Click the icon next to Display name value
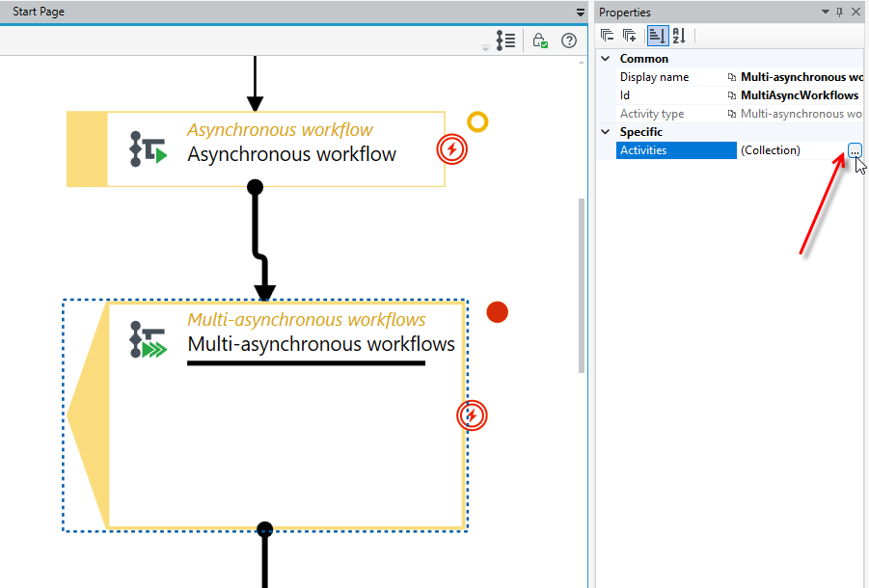The height and width of the screenshot is (588, 869). pos(731,77)
